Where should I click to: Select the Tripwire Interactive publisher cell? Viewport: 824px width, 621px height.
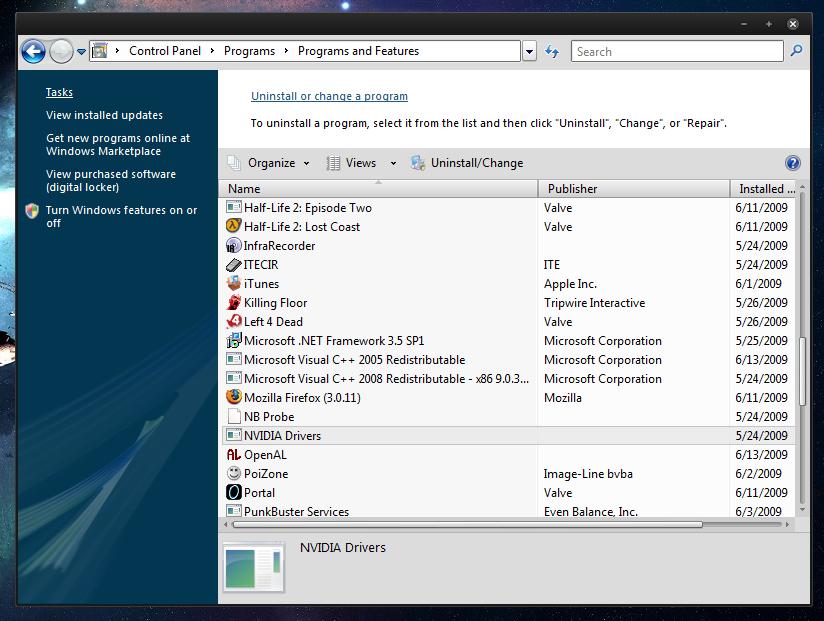tap(594, 303)
